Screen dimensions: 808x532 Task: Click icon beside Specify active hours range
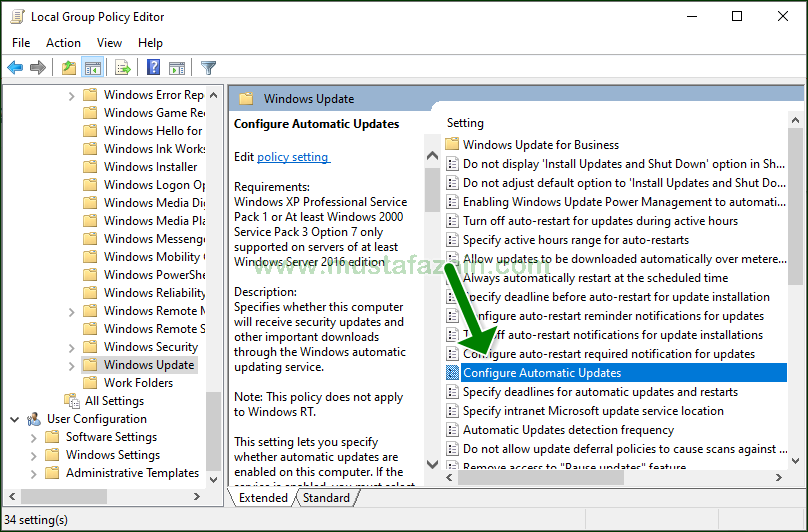(452, 240)
